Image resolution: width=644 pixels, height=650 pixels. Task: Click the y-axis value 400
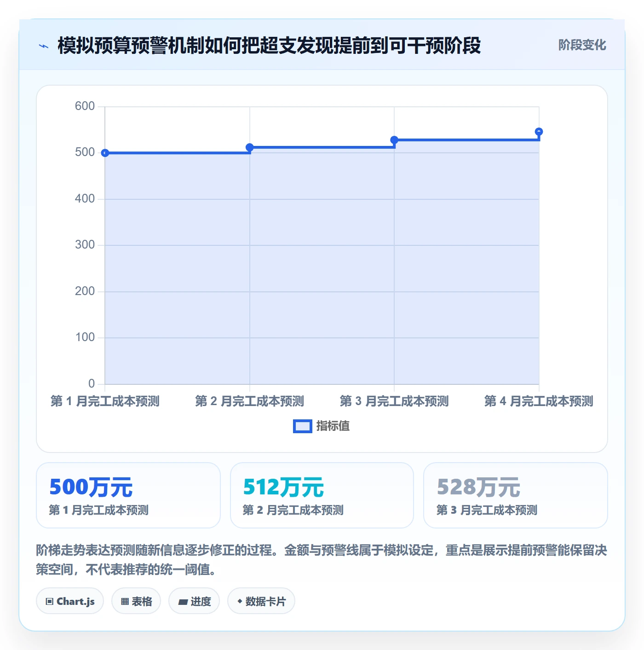pyautogui.click(x=85, y=199)
